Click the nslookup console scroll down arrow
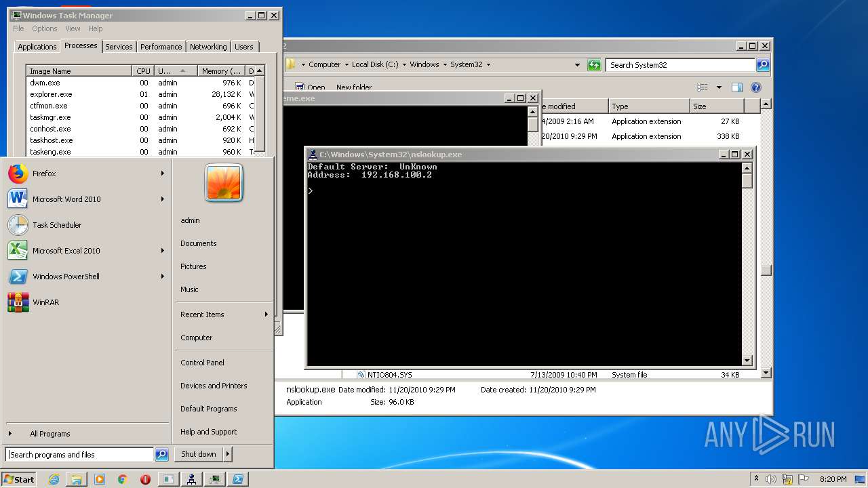This screenshot has width=868, height=488. click(x=747, y=361)
